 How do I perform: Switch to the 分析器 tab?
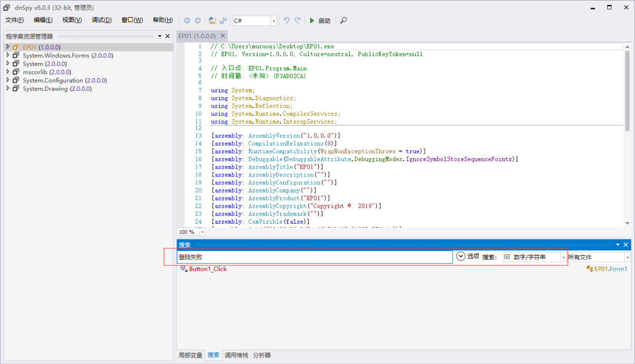pyautogui.click(x=262, y=355)
